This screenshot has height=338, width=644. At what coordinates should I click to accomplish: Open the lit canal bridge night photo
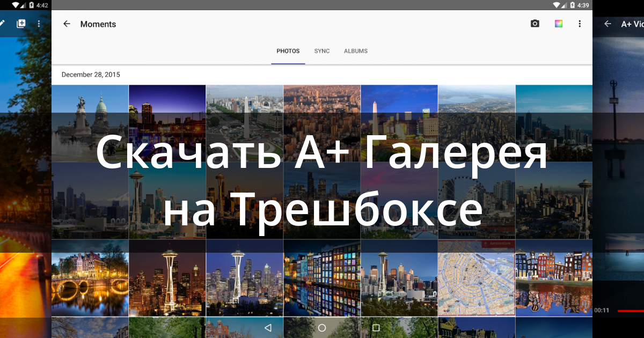(90, 278)
